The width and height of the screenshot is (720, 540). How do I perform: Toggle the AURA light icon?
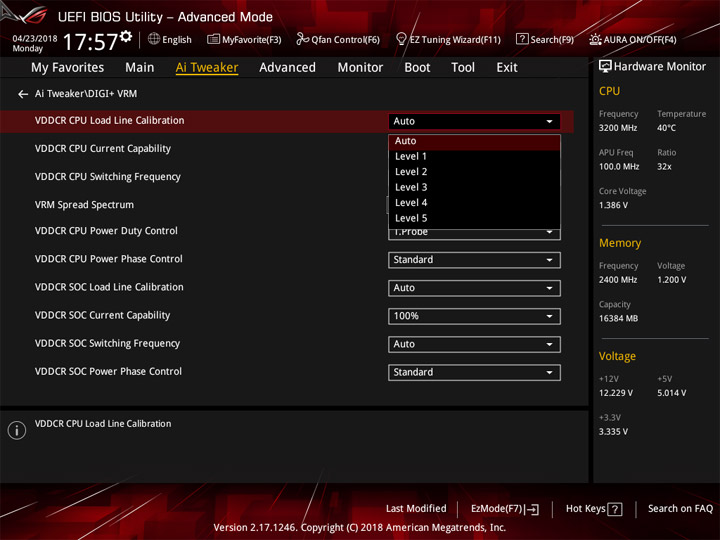tap(595, 39)
